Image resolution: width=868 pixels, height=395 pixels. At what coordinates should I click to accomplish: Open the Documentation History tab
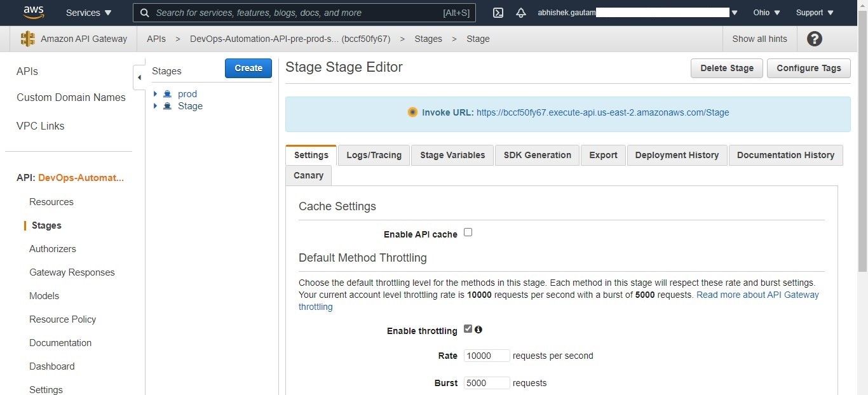coord(785,155)
